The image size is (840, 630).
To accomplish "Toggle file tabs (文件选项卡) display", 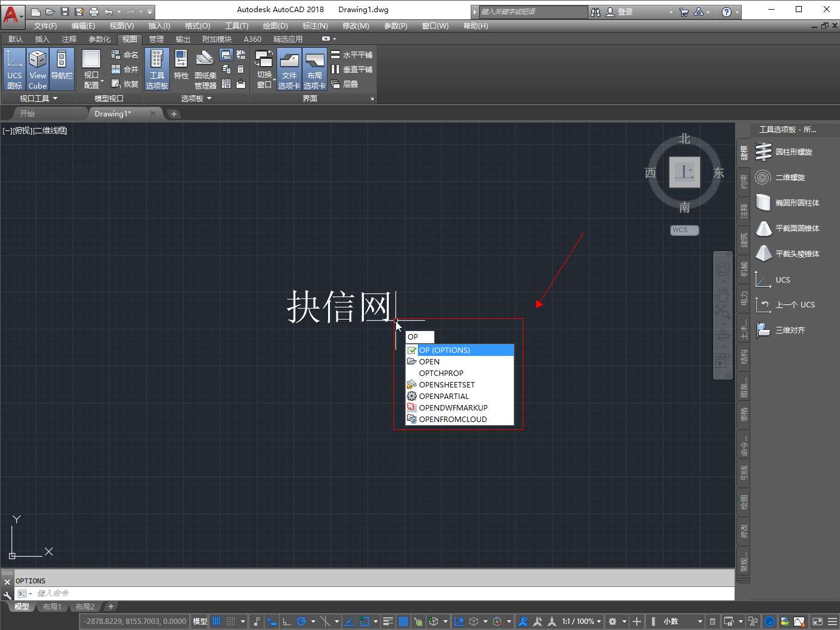I will point(289,69).
